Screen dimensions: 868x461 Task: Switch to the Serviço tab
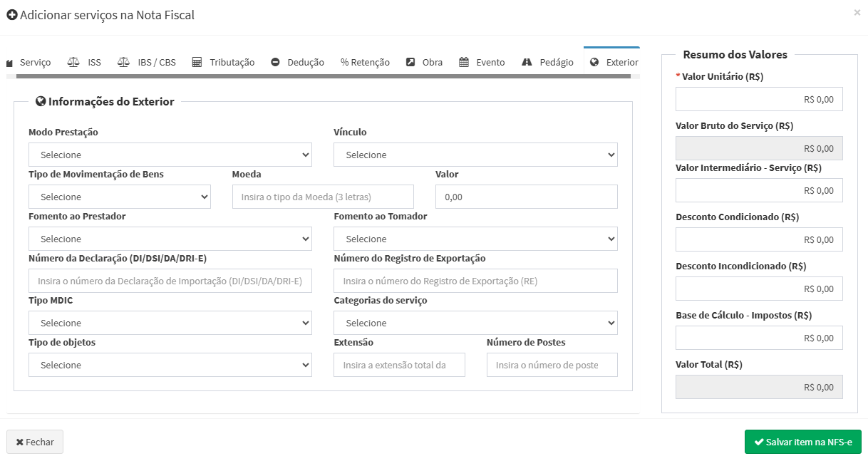click(x=29, y=62)
